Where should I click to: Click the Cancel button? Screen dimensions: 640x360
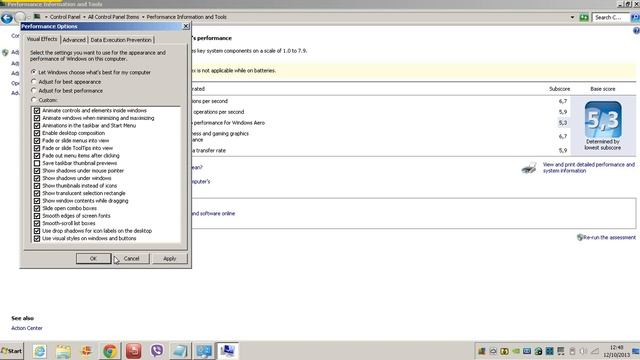131,259
